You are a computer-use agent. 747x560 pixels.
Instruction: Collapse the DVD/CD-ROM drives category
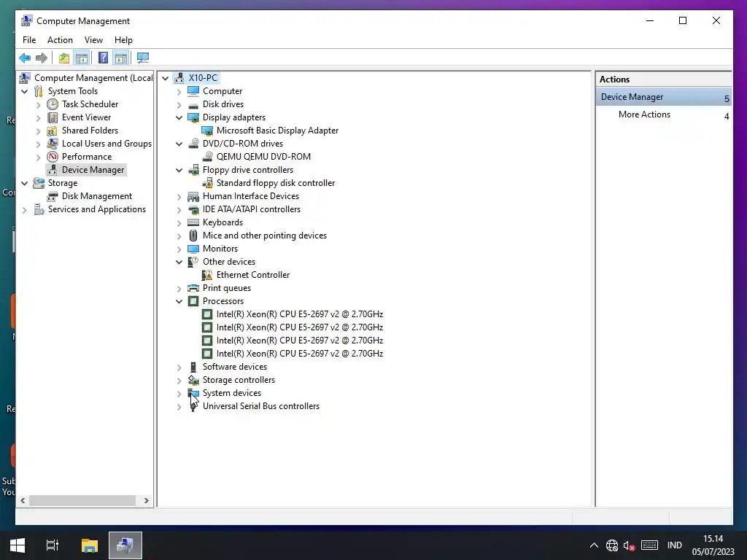pyautogui.click(x=179, y=144)
